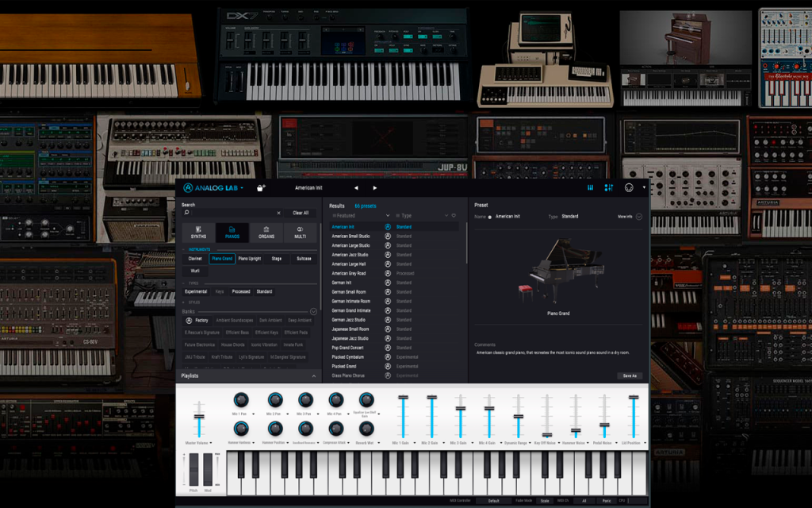This screenshot has height=508, width=812.
Task: Select the German Jazz Studio preset
Action: 349,320
